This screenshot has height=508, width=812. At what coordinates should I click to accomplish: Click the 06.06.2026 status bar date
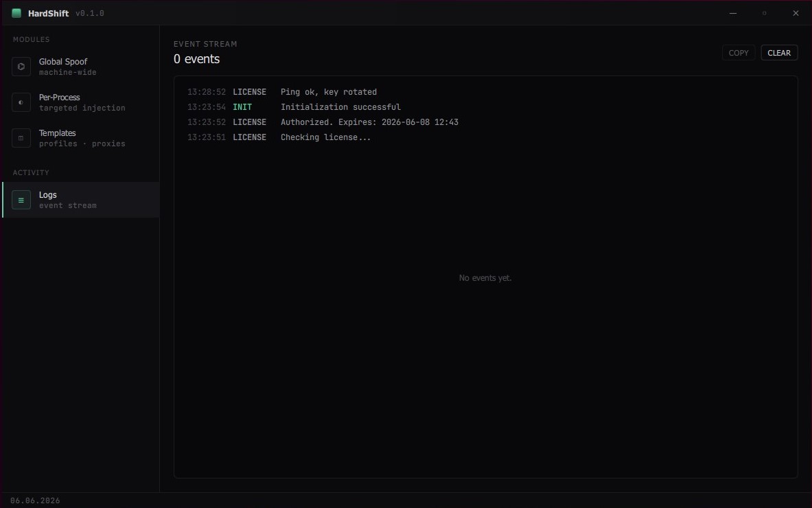[x=35, y=500]
